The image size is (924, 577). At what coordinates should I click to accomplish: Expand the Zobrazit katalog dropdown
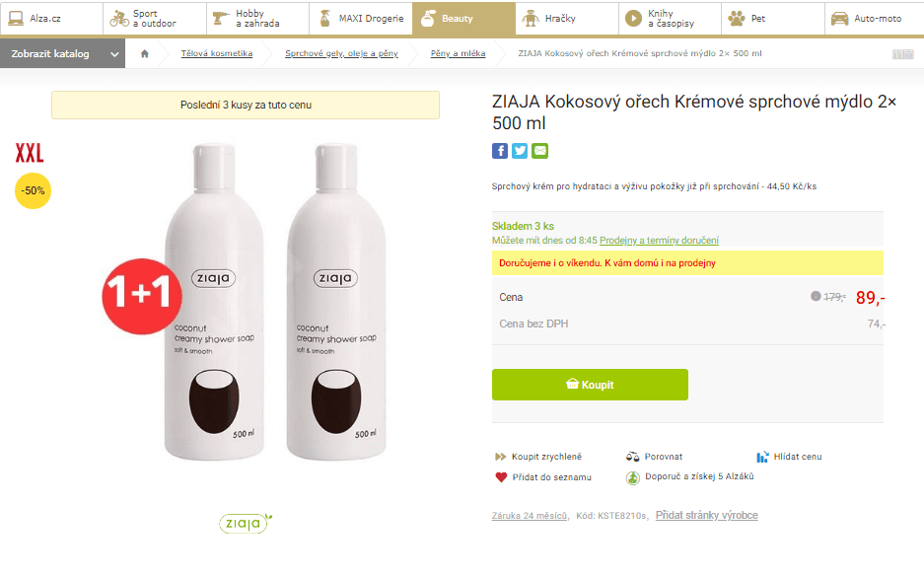[x=62, y=56]
